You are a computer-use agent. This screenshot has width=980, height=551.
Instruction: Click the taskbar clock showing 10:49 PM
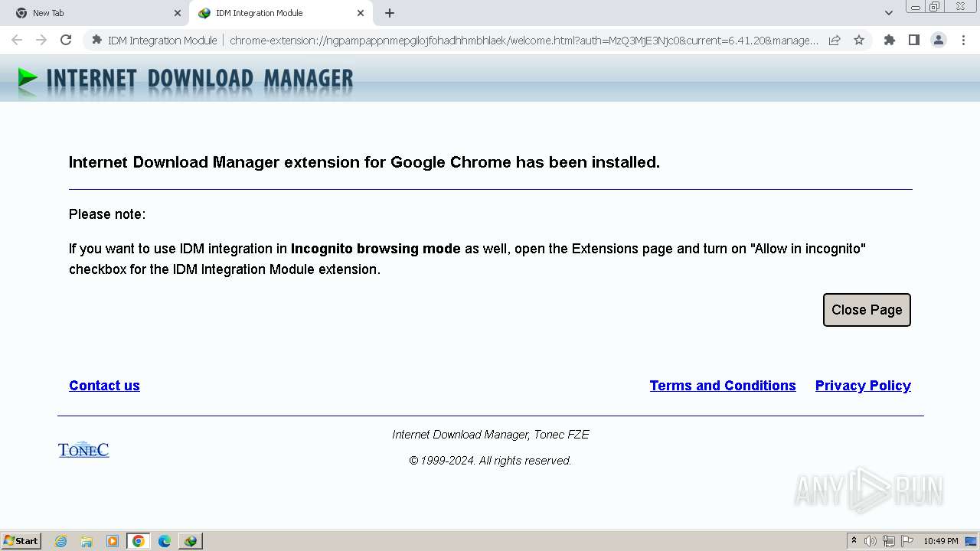click(941, 541)
